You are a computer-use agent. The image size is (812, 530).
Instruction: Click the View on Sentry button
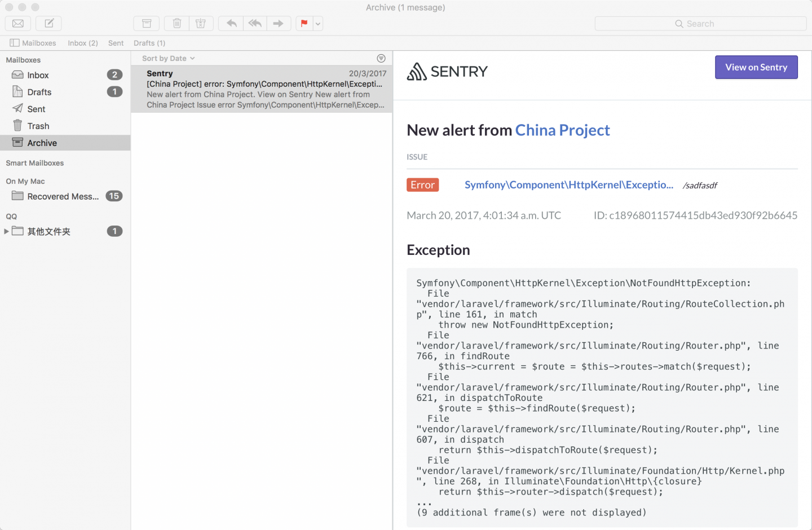coord(756,67)
